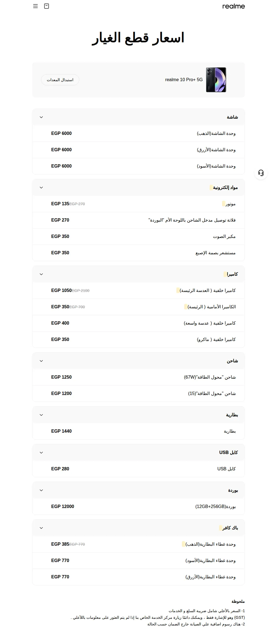Collapse the كاميرا section chevron
The width and height of the screenshot is (277, 644).
[x=41, y=274]
